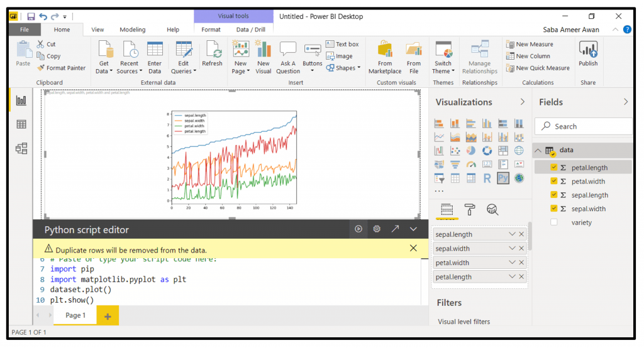Click the Enter Data button
Screen dimensions: 644x348
click(x=155, y=58)
